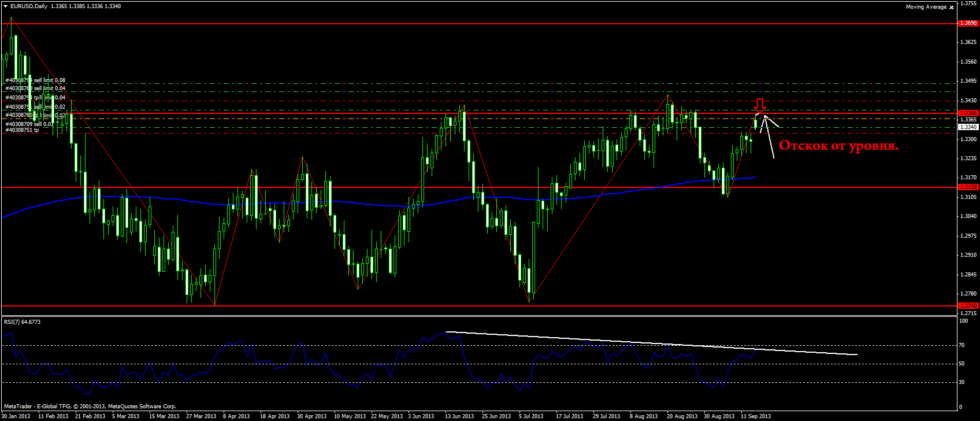Click the Moving Average label

pyautogui.click(x=926, y=7)
